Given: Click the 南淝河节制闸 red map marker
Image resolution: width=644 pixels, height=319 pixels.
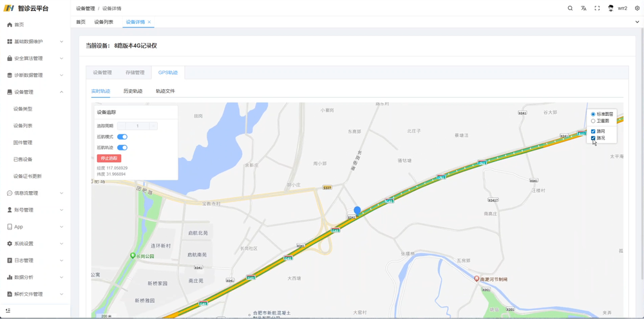Looking at the screenshot, I should [477, 278].
